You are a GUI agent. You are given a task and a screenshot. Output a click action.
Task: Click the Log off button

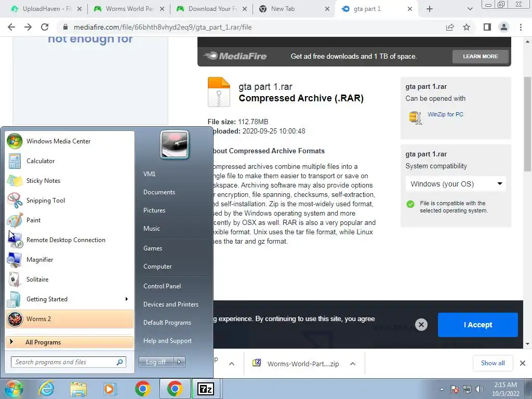156,362
